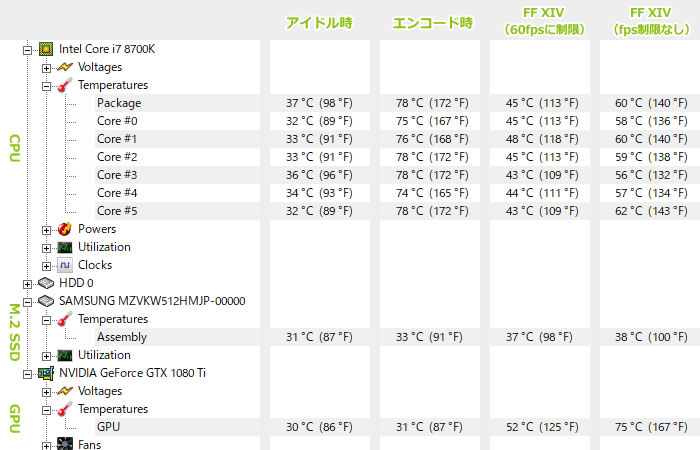
Task: Click Core #4 encode value 74 °C (165 °F)
Action: (x=432, y=193)
